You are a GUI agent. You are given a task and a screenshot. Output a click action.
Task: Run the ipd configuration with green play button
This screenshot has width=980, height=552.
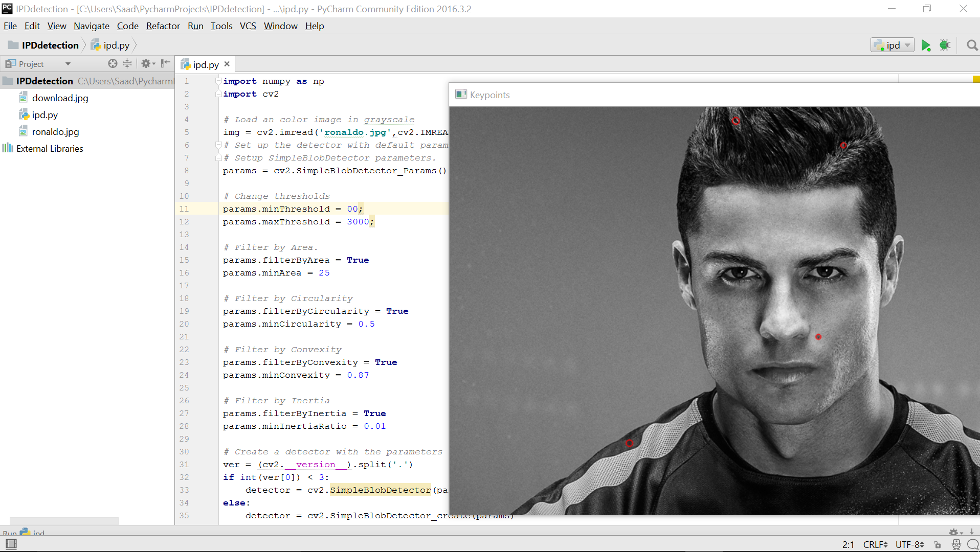point(926,45)
